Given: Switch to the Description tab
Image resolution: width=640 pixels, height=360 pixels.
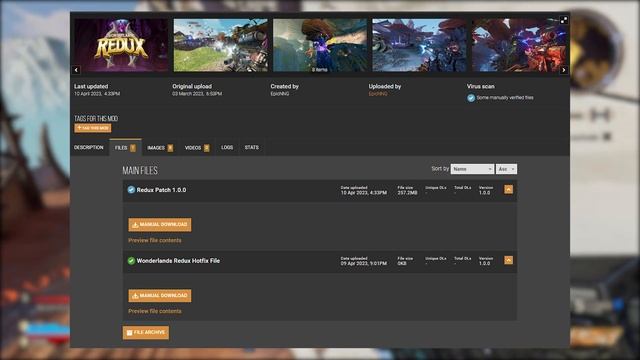Looking at the screenshot, I should [89, 147].
